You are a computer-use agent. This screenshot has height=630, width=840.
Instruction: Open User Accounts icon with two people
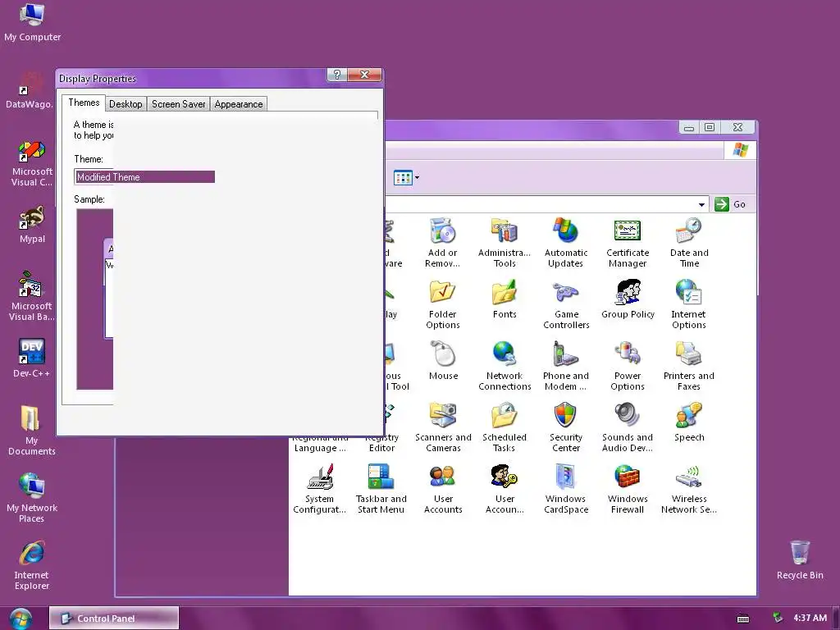pyautogui.click(x=443, y=489)
